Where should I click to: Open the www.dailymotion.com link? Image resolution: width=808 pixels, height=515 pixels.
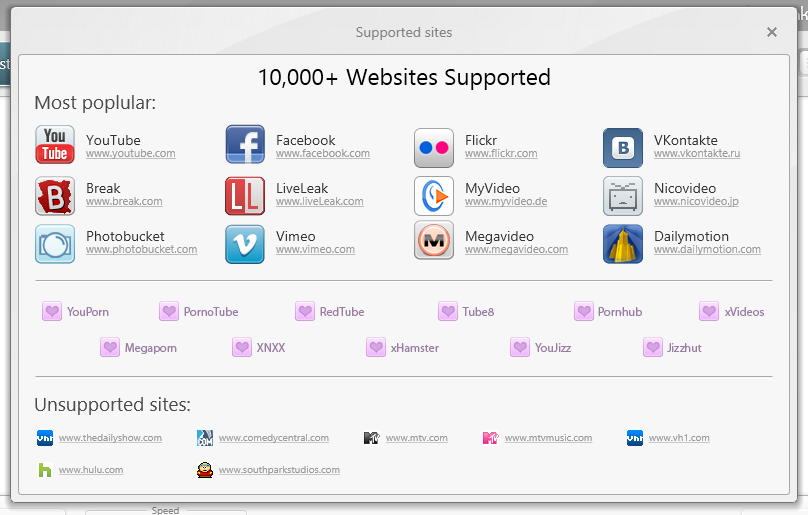[x=708, y=250]
